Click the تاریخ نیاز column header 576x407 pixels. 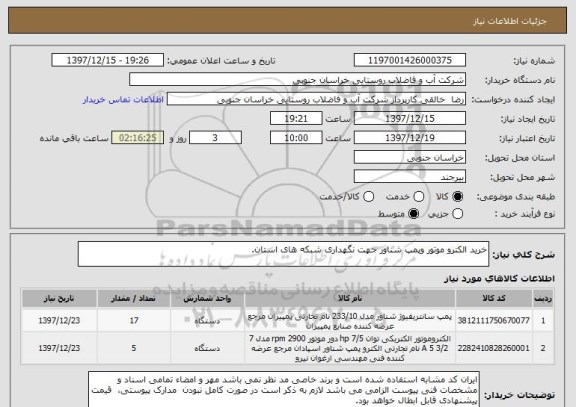tap(59, 298)
